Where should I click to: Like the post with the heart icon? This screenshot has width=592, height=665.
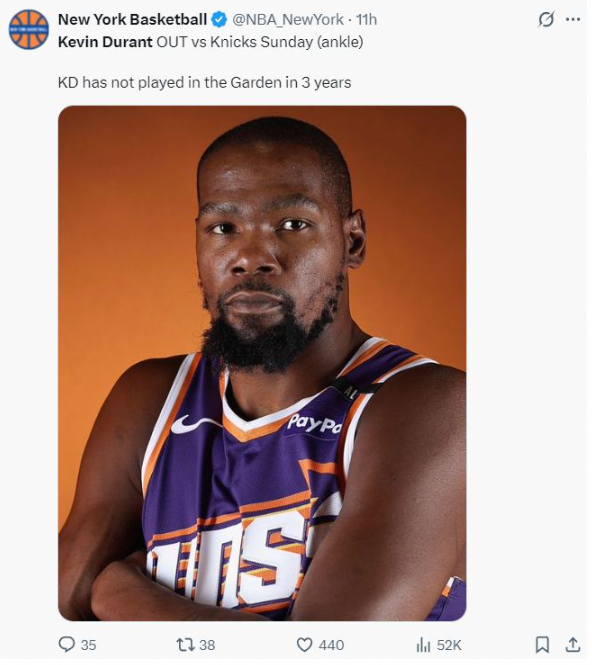point(304,645)
